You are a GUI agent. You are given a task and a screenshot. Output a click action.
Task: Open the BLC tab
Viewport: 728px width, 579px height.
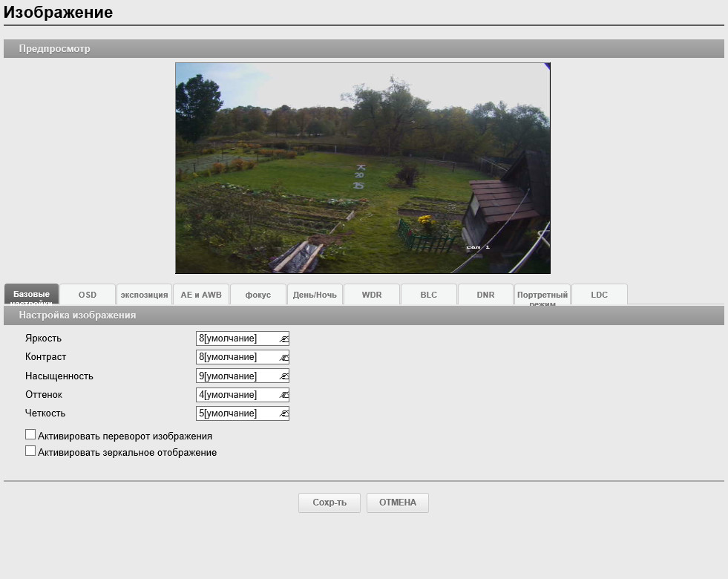coord(428,295)
